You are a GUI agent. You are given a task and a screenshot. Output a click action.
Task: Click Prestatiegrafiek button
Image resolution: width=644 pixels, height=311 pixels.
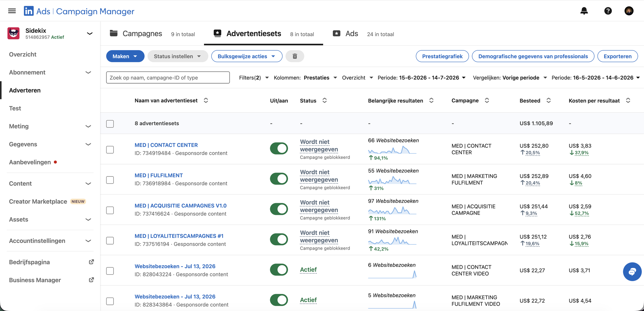click(x=442, y=56)
